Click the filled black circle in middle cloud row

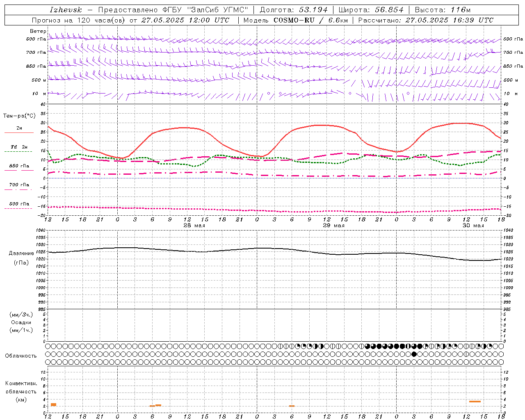coord(414,354)
